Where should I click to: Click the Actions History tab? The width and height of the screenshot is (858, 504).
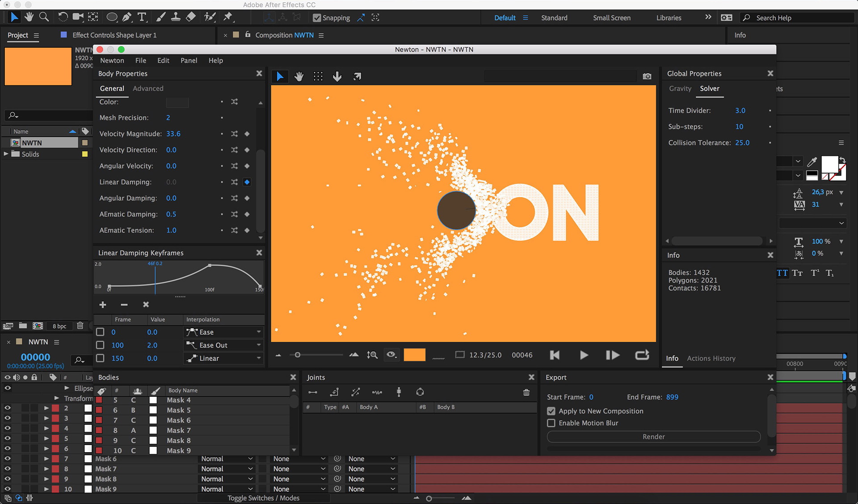coord(711,357)
